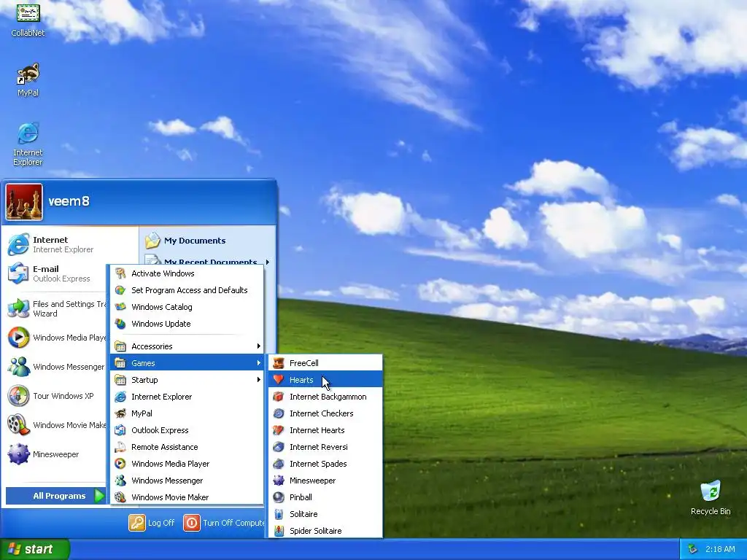The image size is (747, 560).
Task: Open Internet Checkers
Action: 325,413
